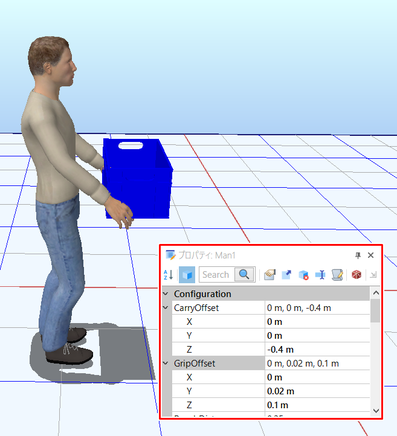Select the GripOffset row label

(x=194, y=363)
